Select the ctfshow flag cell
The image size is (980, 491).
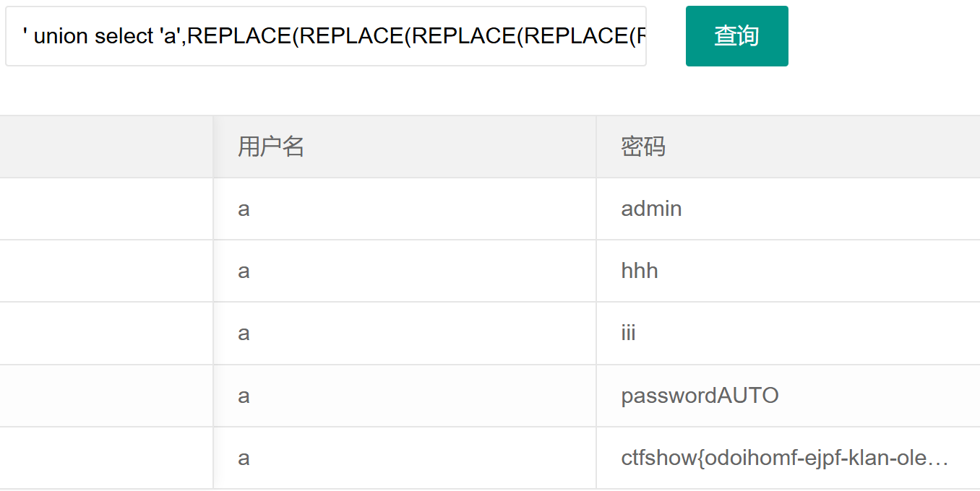(785, 458)
